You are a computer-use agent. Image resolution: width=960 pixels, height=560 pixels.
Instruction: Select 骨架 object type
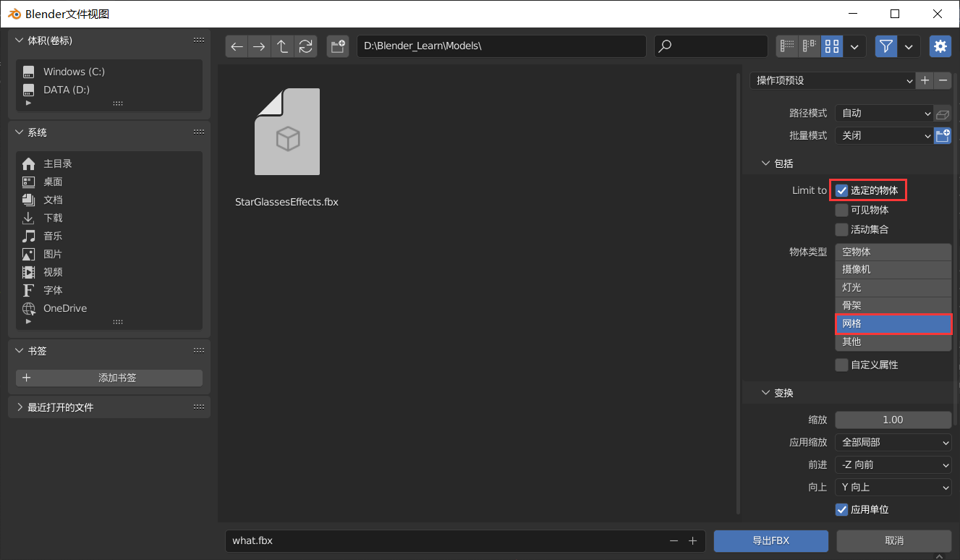(x=893, y=306)
